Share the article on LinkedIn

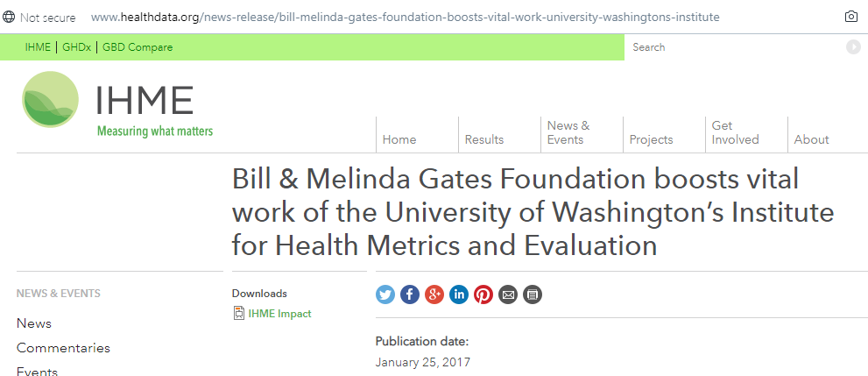[x=459, y=294]
